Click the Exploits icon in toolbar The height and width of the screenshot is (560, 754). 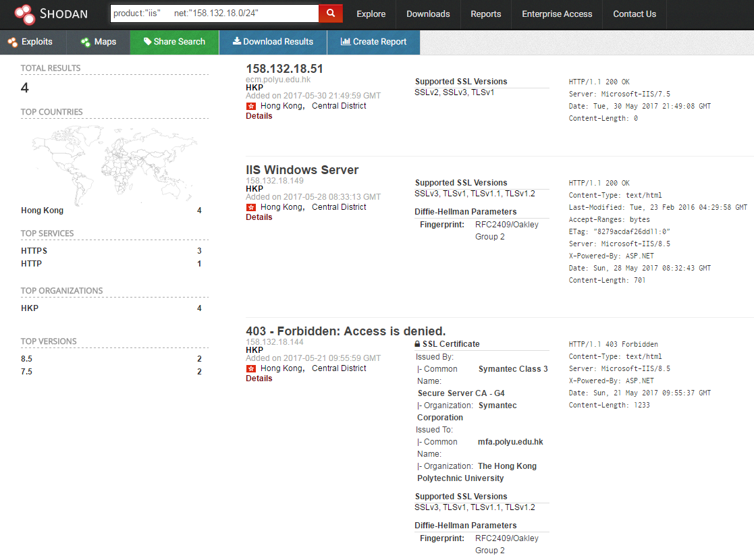pos(13,42)
